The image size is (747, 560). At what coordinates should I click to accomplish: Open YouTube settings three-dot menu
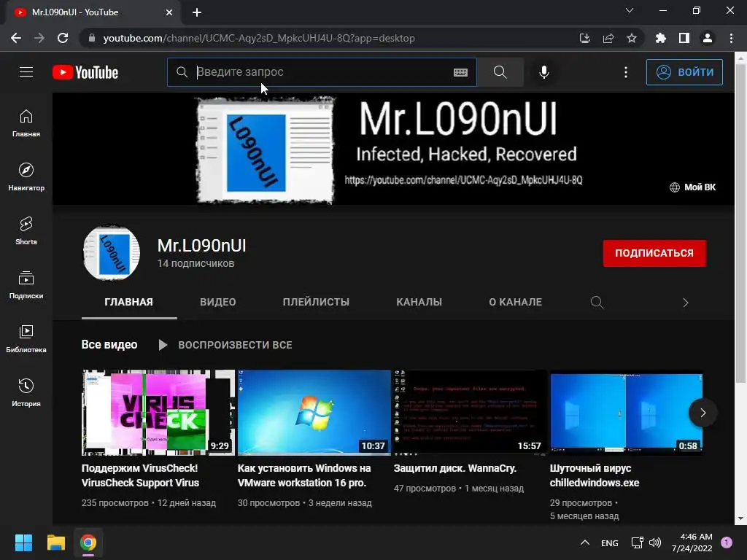(x=625, y=72)
